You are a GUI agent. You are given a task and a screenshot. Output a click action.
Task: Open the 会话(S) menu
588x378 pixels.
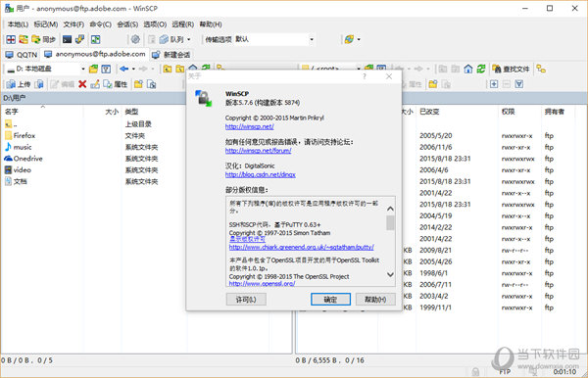127,24
